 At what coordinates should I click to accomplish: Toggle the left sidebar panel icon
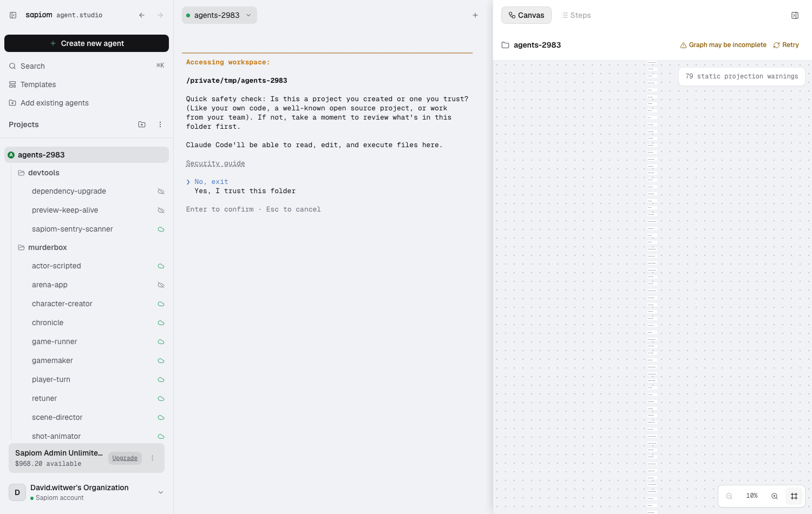[13, 15]
